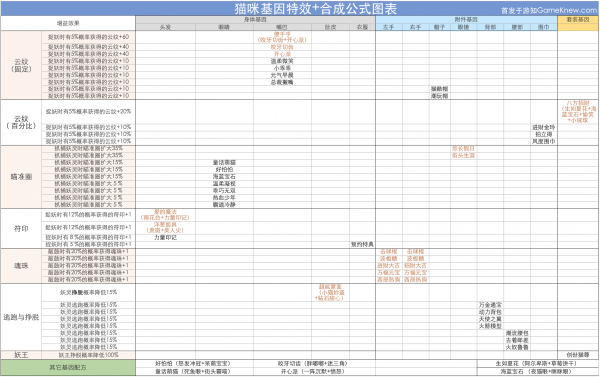Click the green 其它基因配方 cell

68,367
